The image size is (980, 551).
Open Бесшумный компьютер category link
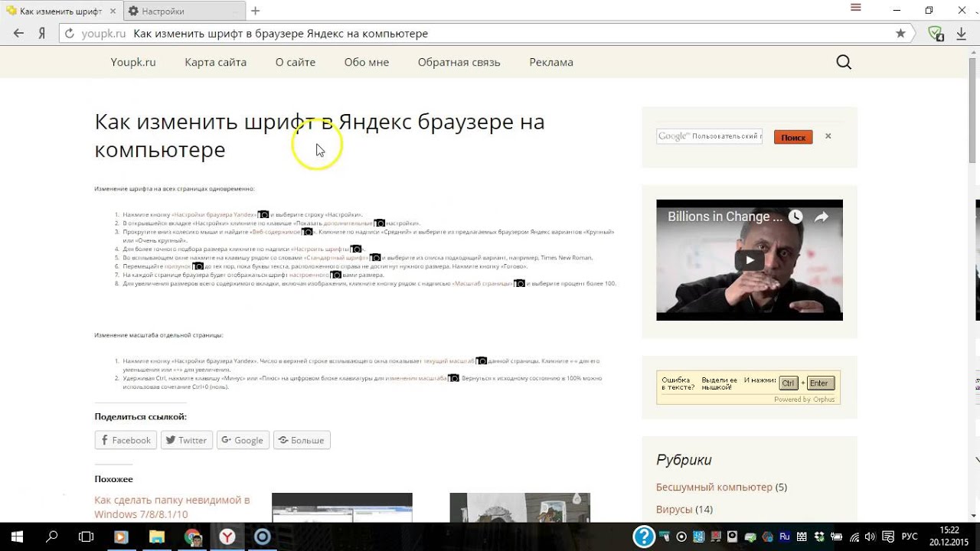coord(714,487)
